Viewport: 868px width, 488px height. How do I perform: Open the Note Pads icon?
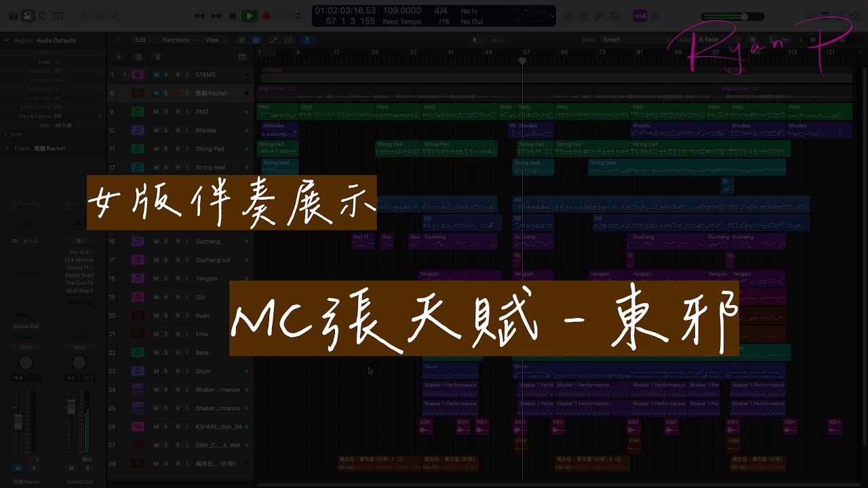[x=826, y=16]
